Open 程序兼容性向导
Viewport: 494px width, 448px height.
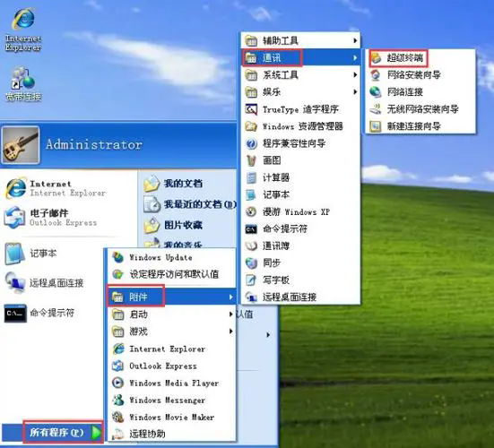point(301,143)
